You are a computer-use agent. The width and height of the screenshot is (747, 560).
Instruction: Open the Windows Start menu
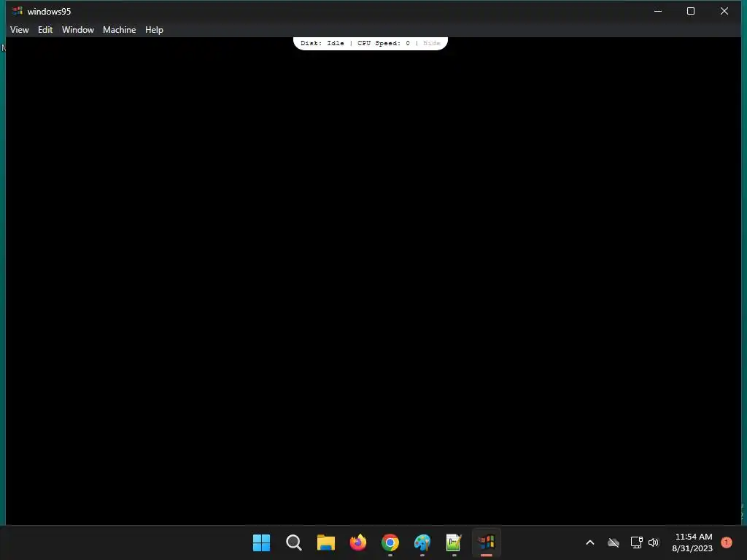[262, 542]
